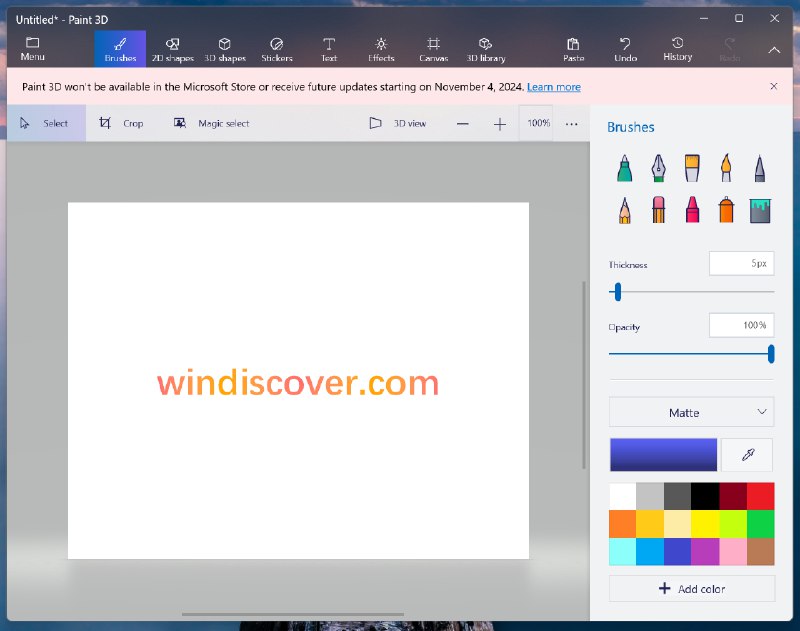The image size is (800, 631).
Task: Click the Add color button
Action: 692,589
